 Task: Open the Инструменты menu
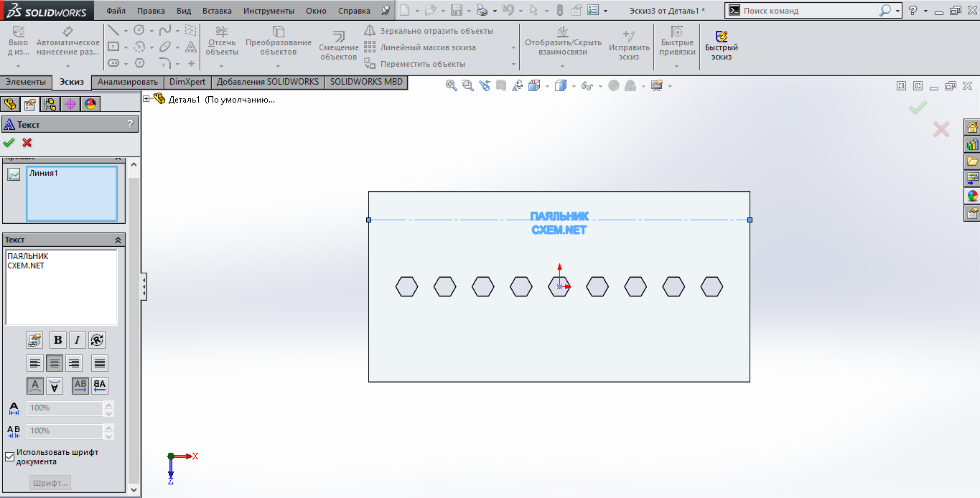[x=269, y=11]
